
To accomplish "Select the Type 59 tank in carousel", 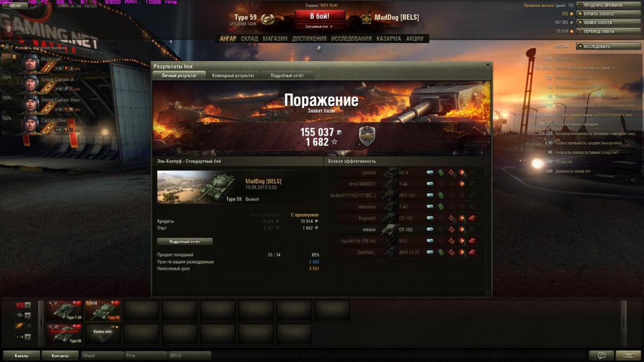I will coord(103,311).
